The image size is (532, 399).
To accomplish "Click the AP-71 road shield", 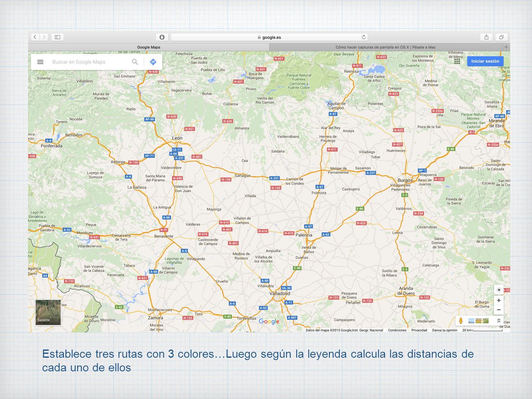I will pyautogui.click(x=149, y=155).
